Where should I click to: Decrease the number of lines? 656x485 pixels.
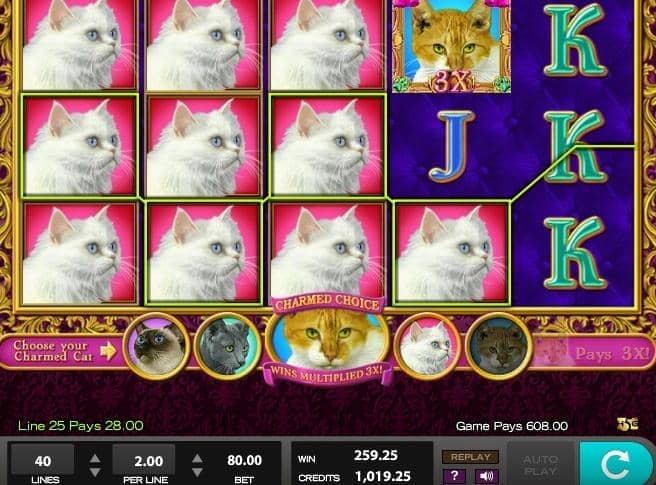pyautogui.click(x=95, y=472)
